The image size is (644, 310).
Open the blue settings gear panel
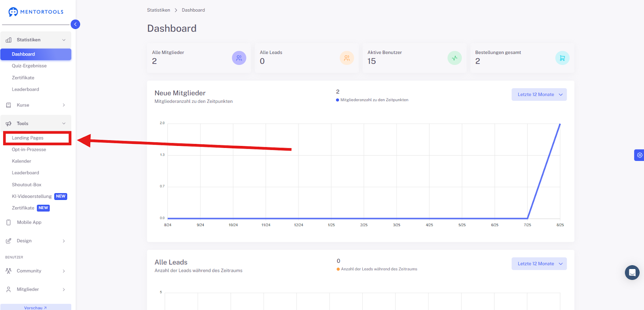(x=639, y=155)
